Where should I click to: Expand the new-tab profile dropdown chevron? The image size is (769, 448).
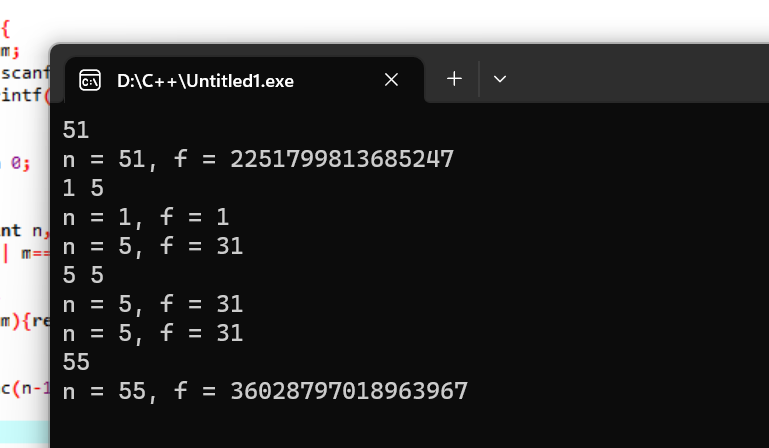pyautogui.click(x=500, y=79)
